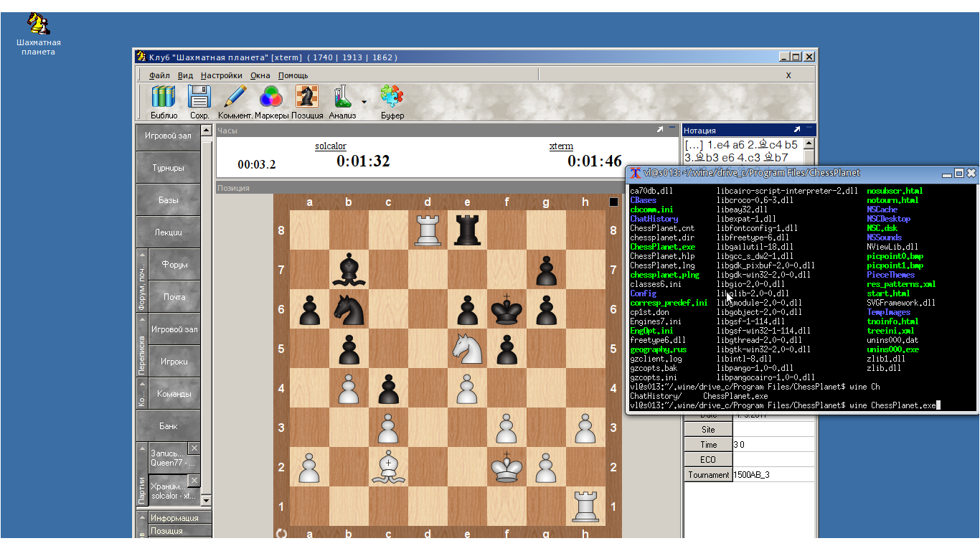Viewport: 980px width, 551px height.
Task: Open the Игроки button
Action: click(174, 362)
